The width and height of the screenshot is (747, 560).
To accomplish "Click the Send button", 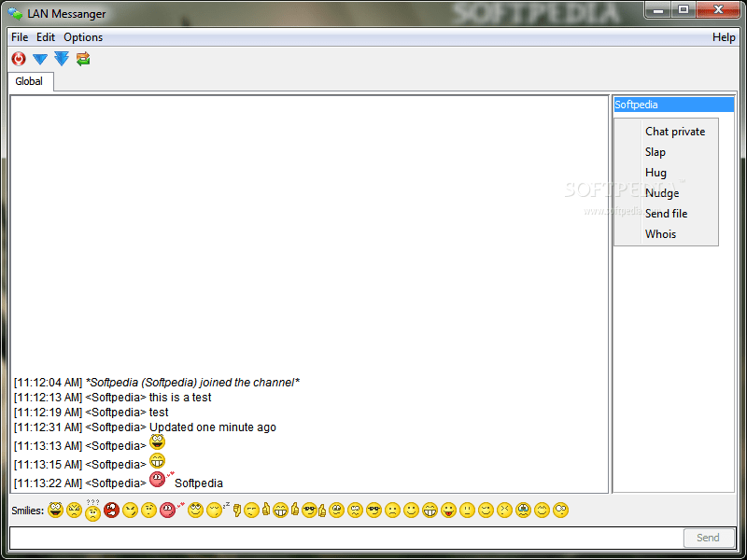I will coord(709,538).
